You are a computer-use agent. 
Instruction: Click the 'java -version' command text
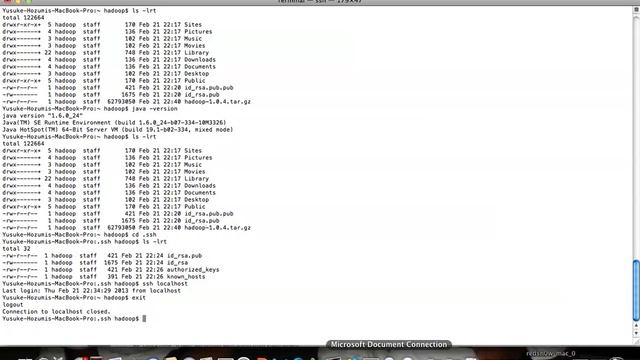coord(155,109)
